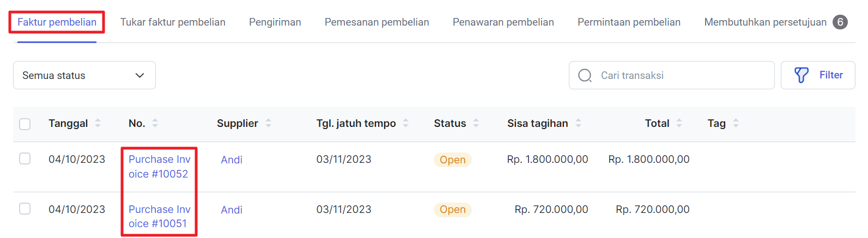868x238 pixels.
Task: Check the row for invoice #10051
Action: (x=25, y=209)
